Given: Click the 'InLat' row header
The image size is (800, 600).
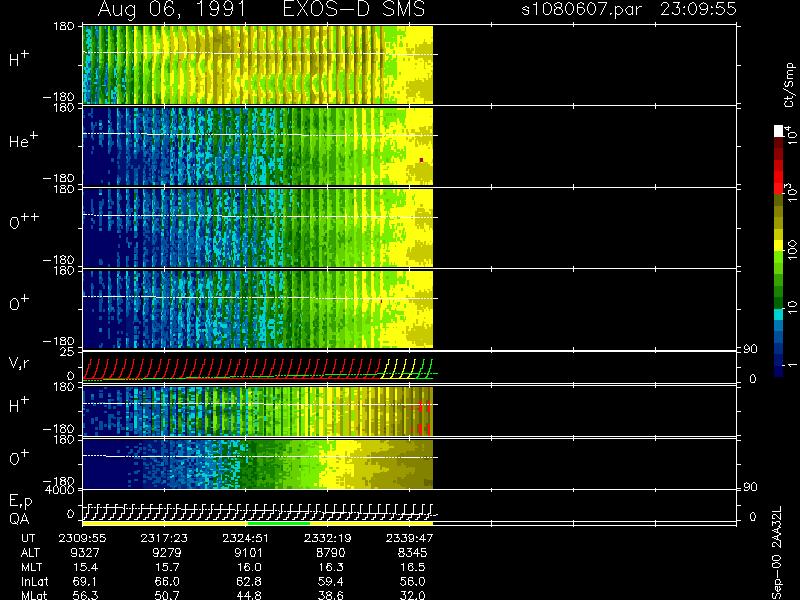Looking at the screenshot, I should tap(34, 581).
